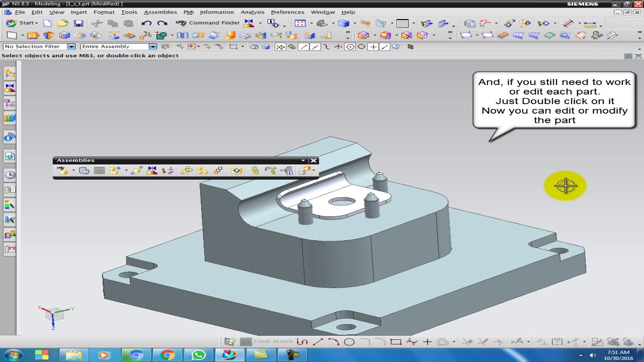The image size is (644, 362).
Task: Click the Delete Face synchronous modeling icon
Action: [x=407, y=35]
